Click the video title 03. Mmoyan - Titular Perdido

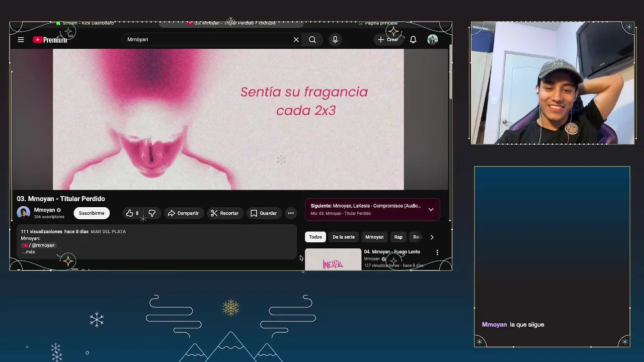61,199
